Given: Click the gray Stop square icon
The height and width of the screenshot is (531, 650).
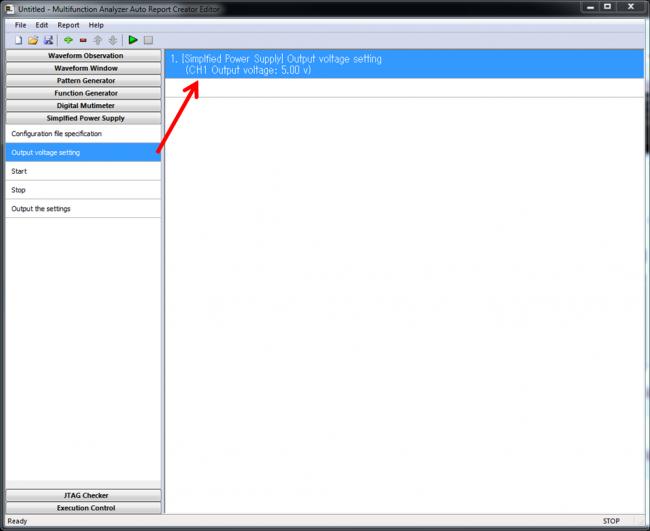Looking at the screenshot, I should pos(148,40).
